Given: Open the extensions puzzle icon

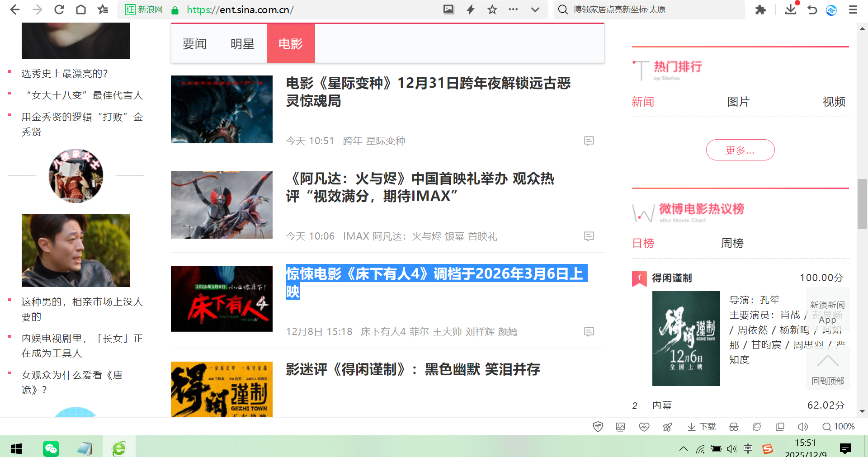Looking at the screenshot, I should click(760, 9).
